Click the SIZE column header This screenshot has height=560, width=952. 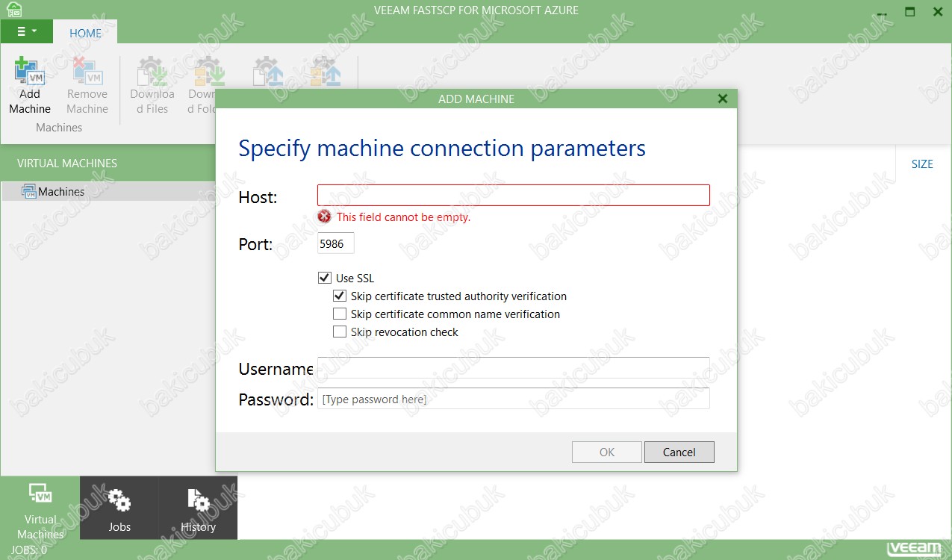(x=922, y=164)
